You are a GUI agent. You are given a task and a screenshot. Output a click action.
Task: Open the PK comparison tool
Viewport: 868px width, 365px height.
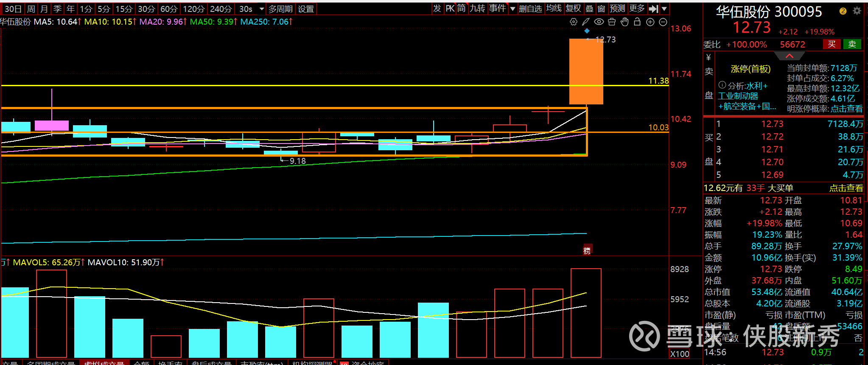[x=450, y=8]
